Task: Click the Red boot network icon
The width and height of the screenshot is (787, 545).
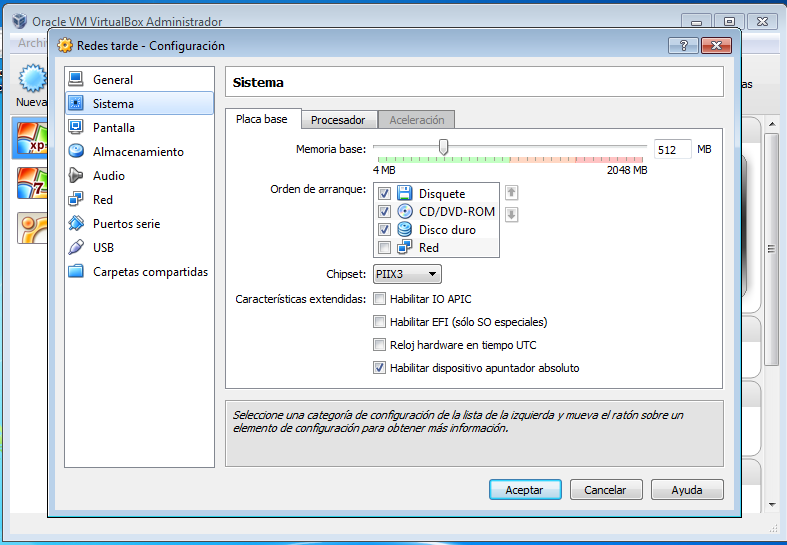Action: tap(405, 247)
